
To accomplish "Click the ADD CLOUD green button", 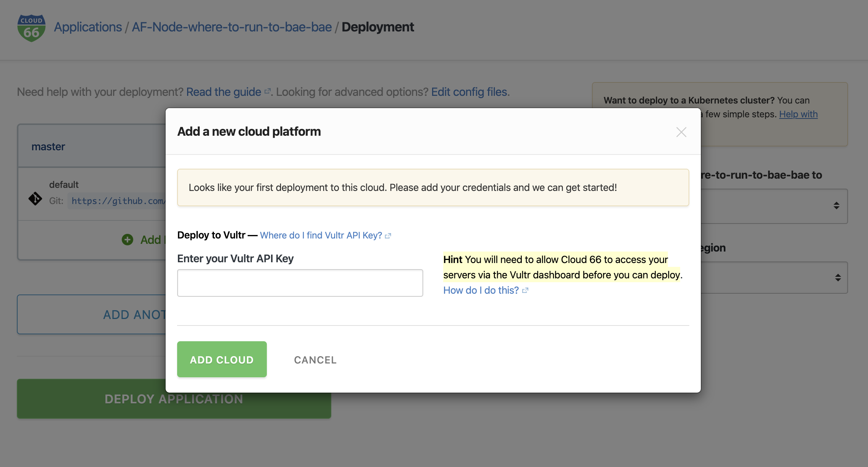I will point(221,359).
